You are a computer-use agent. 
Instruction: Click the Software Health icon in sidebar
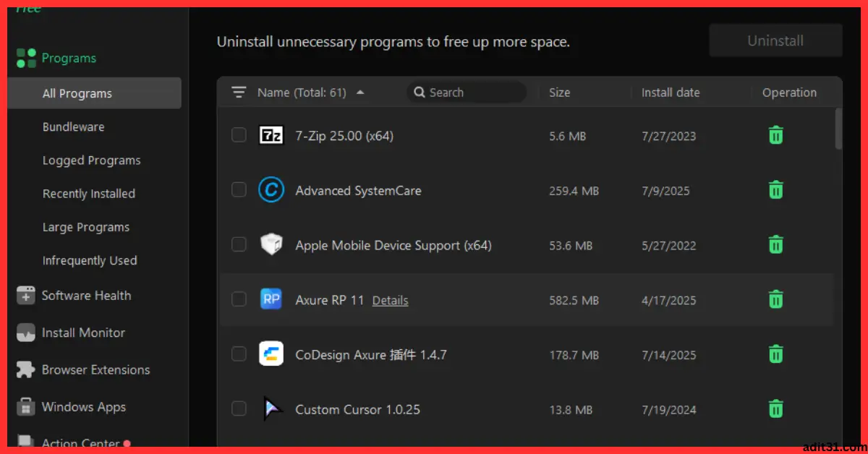26,296
